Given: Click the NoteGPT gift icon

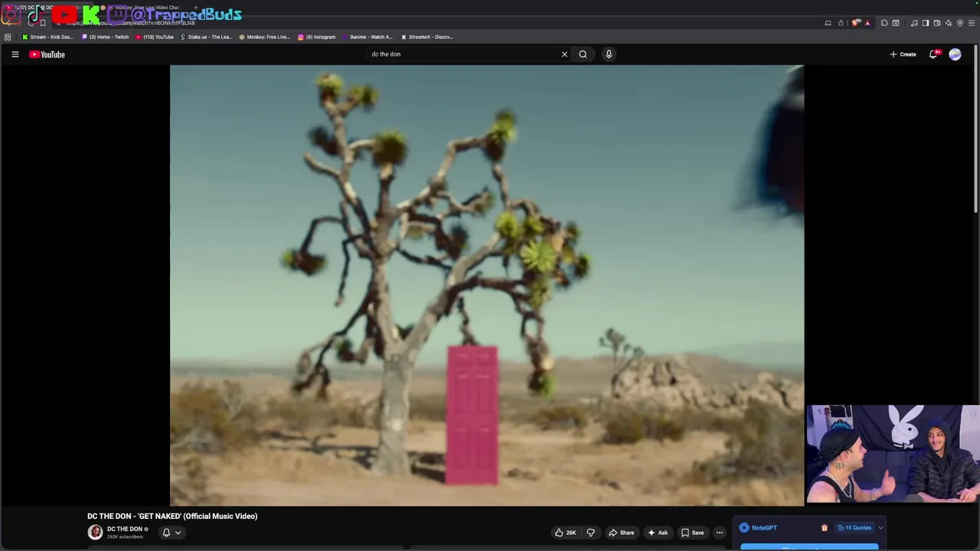Looking at the screenshot, I should coord(824,527).
